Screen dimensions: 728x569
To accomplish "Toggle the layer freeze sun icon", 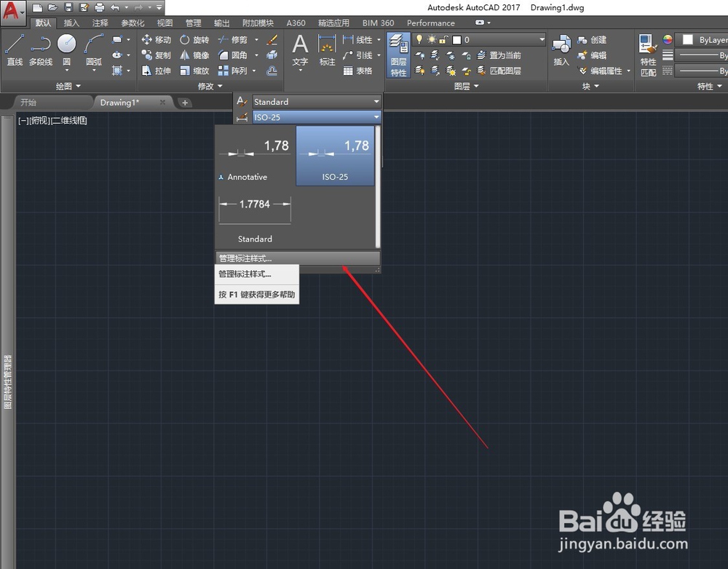I will pos(432,39).
